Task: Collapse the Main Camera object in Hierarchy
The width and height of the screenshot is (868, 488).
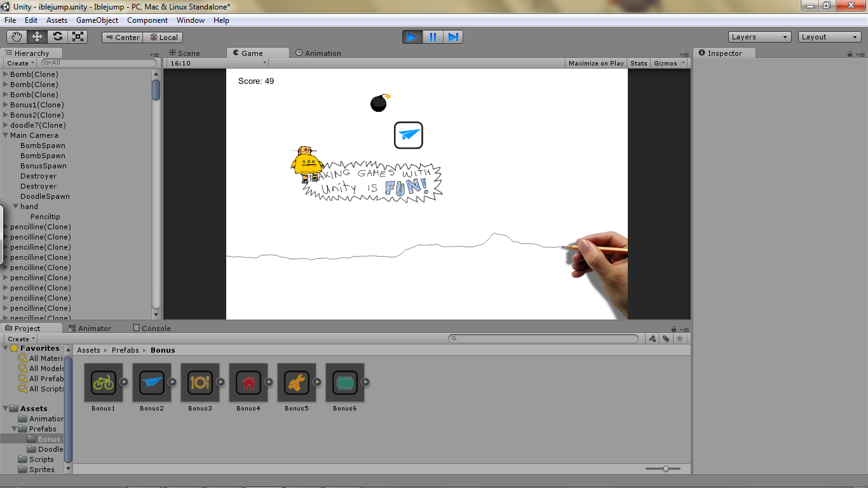Action: coord(6,135)
